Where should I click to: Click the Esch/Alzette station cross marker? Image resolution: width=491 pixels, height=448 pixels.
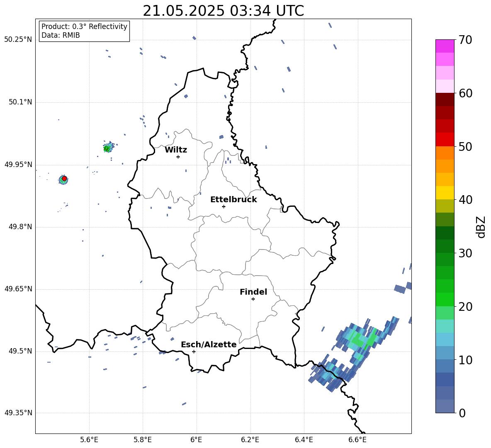point(194,351)
